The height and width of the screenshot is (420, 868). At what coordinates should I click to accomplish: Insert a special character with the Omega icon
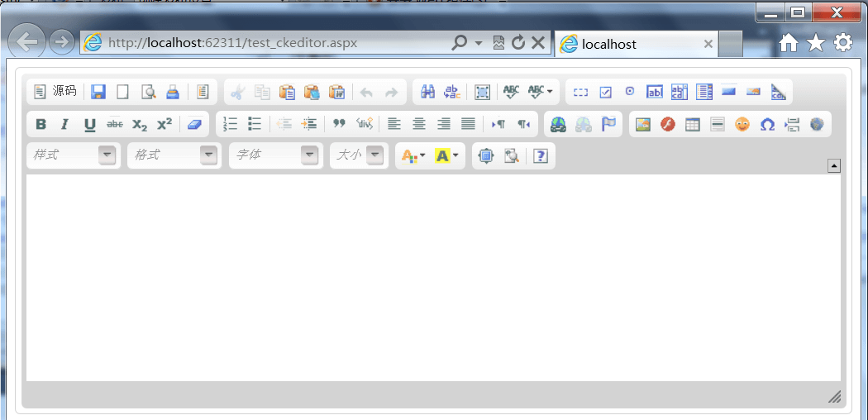(767, 124)
